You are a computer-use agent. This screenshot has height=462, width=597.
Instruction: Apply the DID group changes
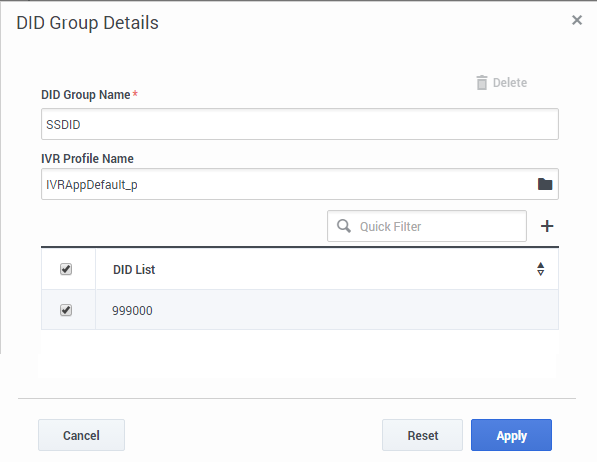point(511,435)
